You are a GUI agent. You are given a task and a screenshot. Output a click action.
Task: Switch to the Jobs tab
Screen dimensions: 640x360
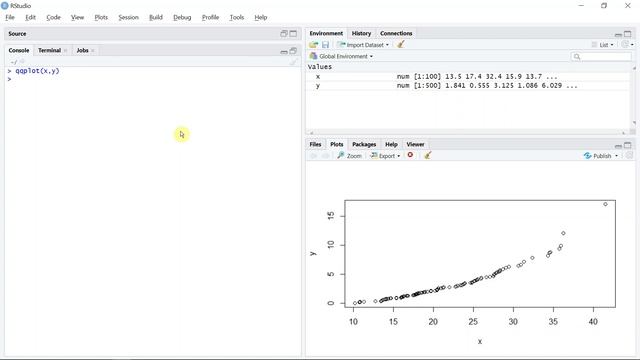point(82,50)
